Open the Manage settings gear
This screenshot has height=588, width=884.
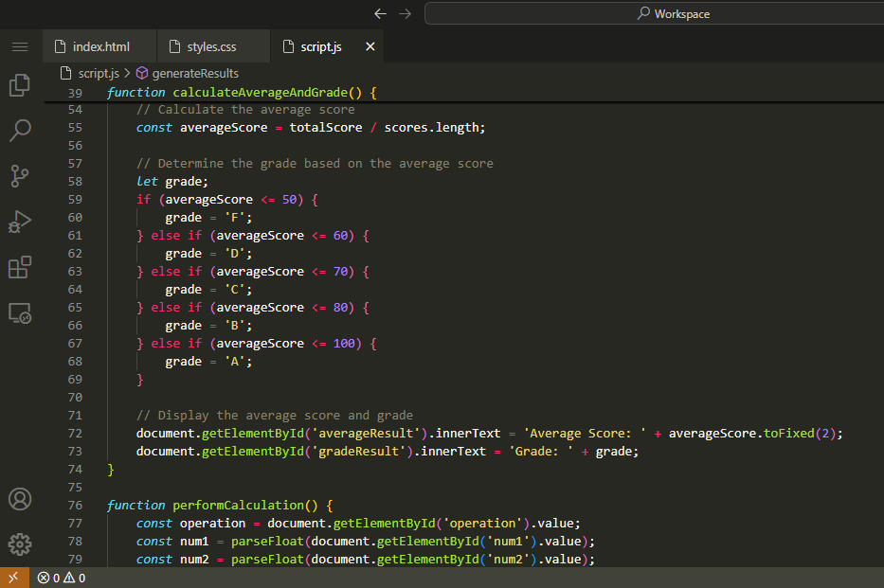(x=20, y=544)
